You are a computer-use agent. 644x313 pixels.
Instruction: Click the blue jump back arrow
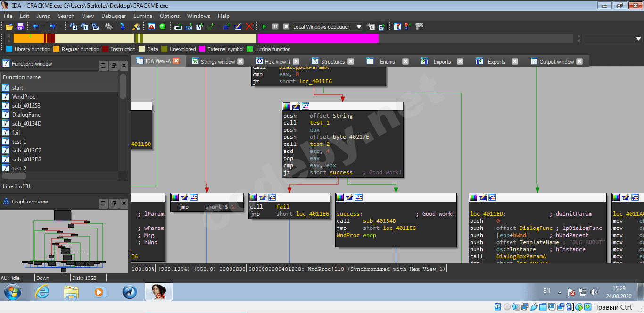coord(35,26)
